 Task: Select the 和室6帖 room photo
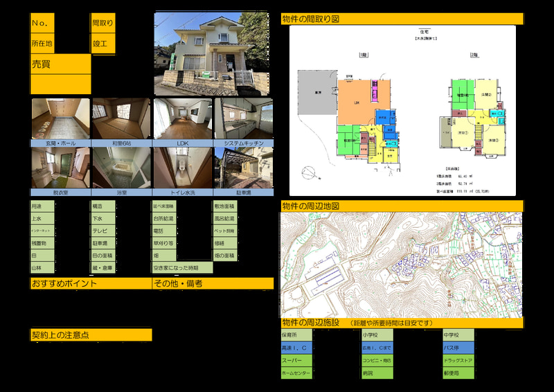click(x=121, y=118)
